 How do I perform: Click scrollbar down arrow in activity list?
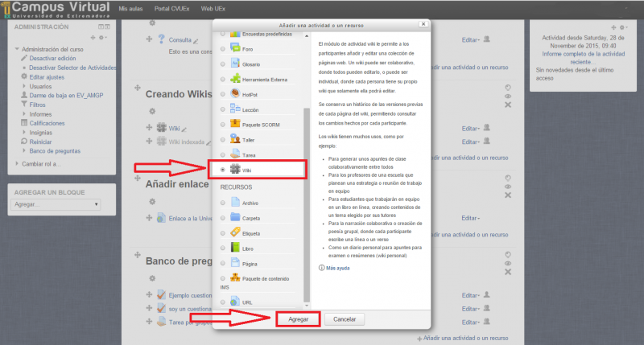(x=307, y=306)
